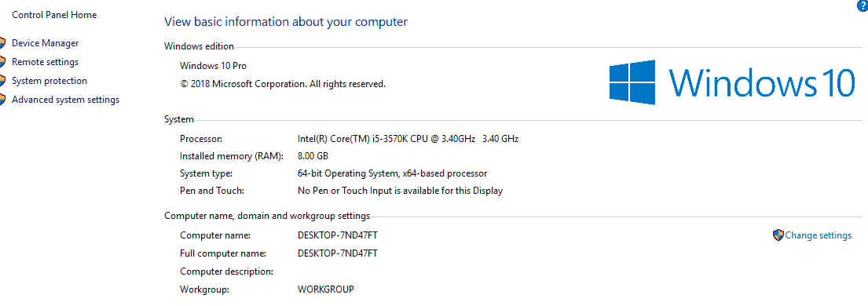Screen dimensions: 868x306
Task: Click the 'Installed memory (RAM):' label
Action: pyautogui.click(x=232, y=156)
